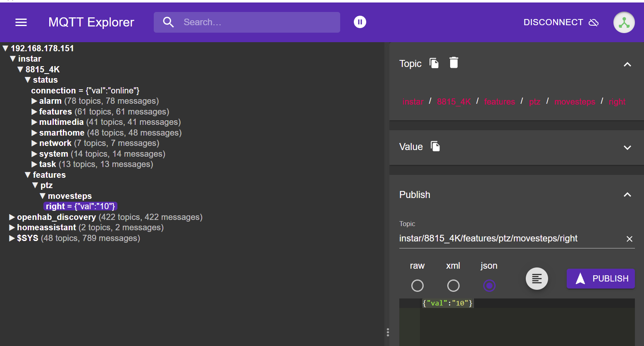Image resolution: width=644 pixels, height=346 pixels.
Task: Expand the Value panel
Action: (627, 148)
